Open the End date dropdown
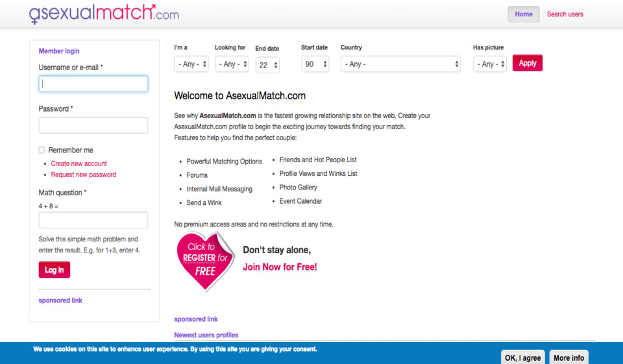This screenshot has height=364, width=623. pyautogui.click(x=267, y=64)
